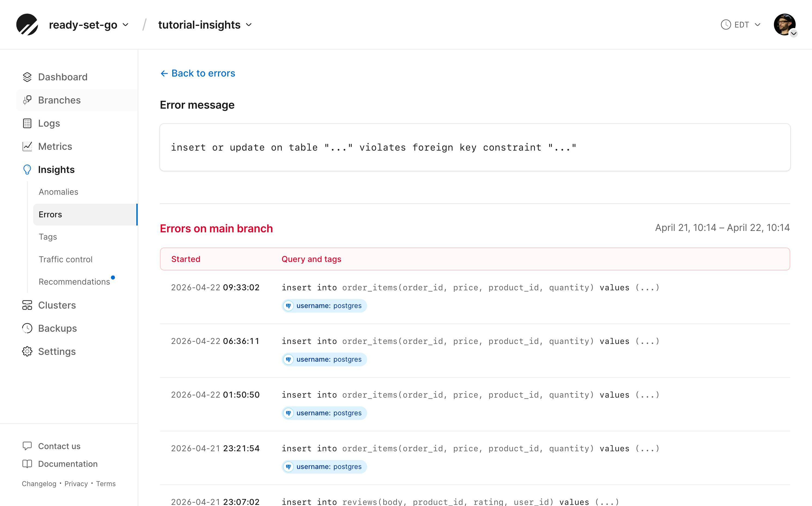Click the error message text box
812x506 pixels.
pyautogui.click(x=475, y=147)
